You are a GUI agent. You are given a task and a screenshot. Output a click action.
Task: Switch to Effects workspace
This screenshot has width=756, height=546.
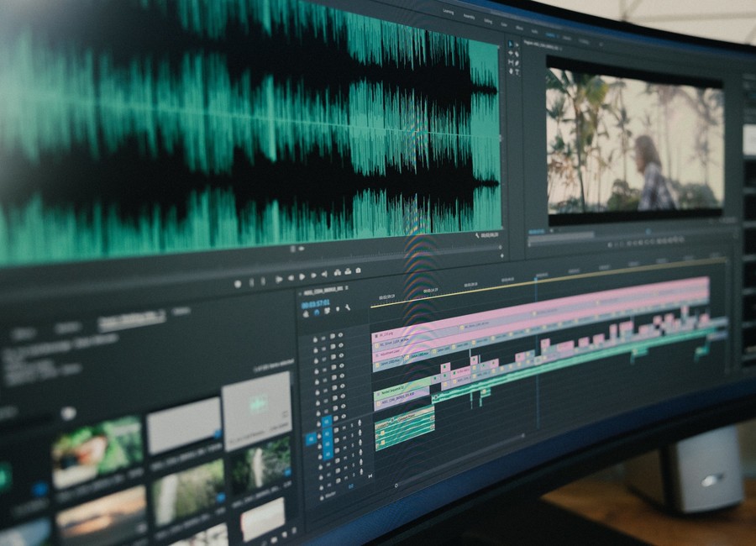point(519,28)
